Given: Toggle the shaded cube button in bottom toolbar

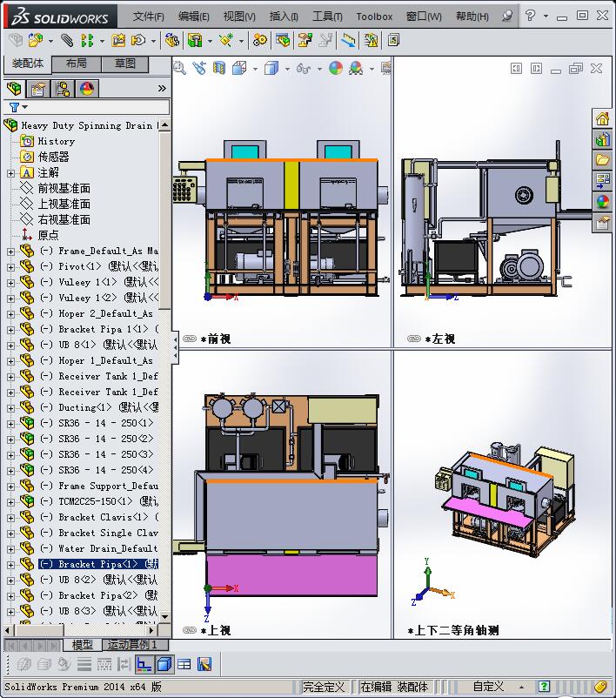Looking at the screenshot, I should [x=164, y=665].
